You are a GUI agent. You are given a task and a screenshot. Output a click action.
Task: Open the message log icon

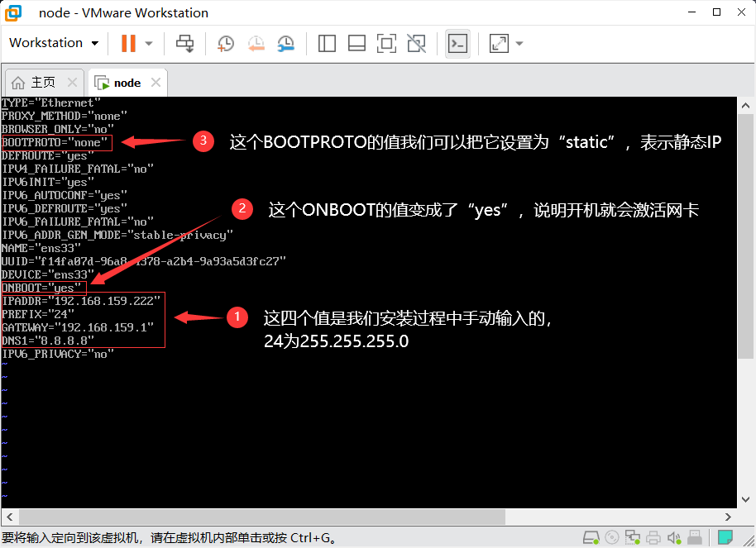[725, 537]
